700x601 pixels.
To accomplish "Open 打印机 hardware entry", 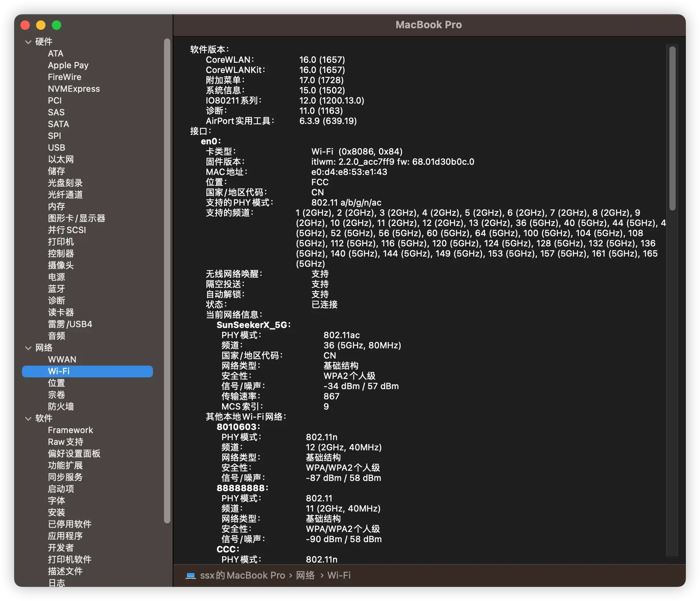I will (61, 242).
